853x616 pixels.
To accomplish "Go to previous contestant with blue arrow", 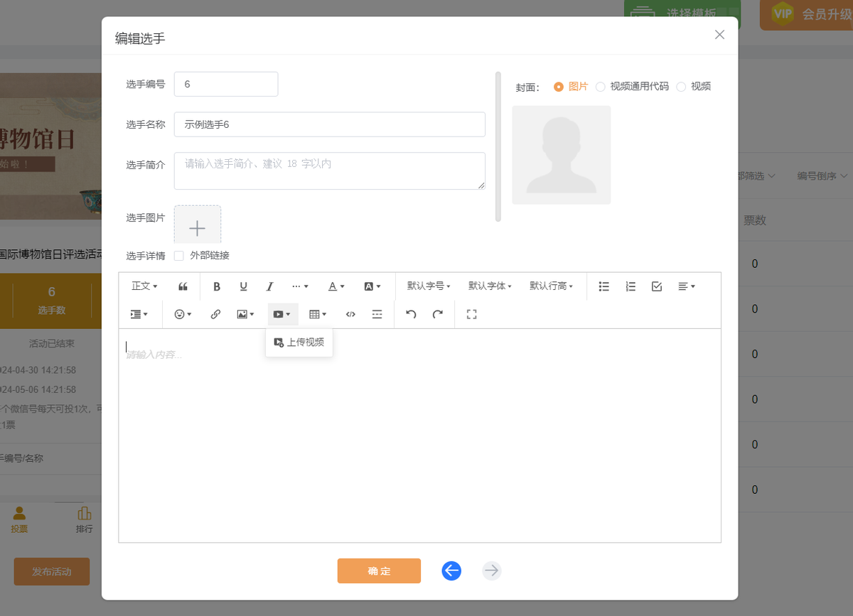I will tap(451, 571).
